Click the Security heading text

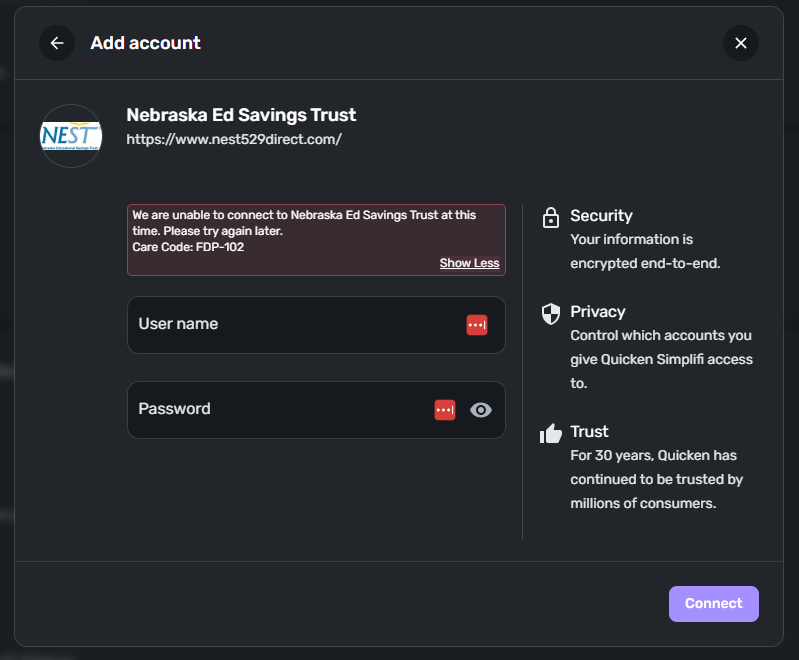[601, 216]
